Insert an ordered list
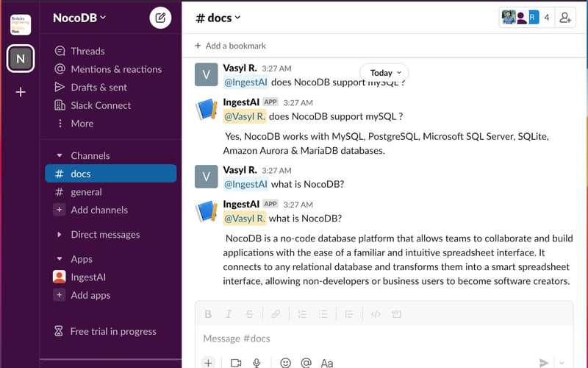Image resolution: width=588 pixels, height=368 pixels. point(302,314)
